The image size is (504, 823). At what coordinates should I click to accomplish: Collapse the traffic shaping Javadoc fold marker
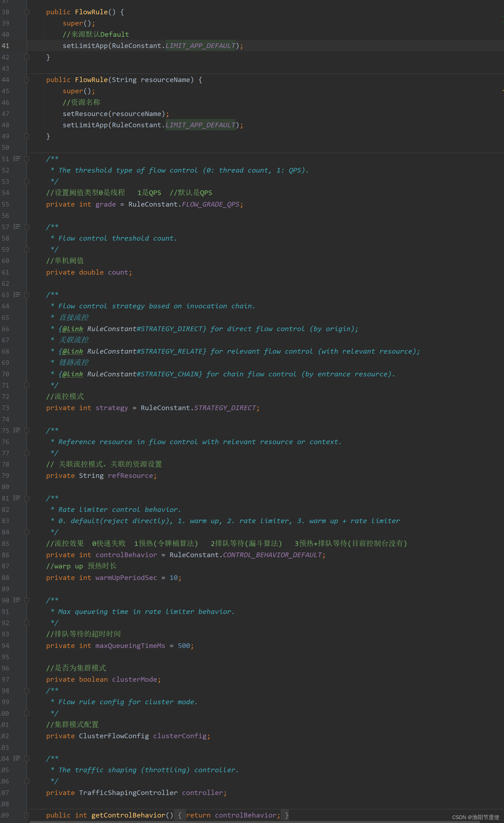[x=27, y=759]
